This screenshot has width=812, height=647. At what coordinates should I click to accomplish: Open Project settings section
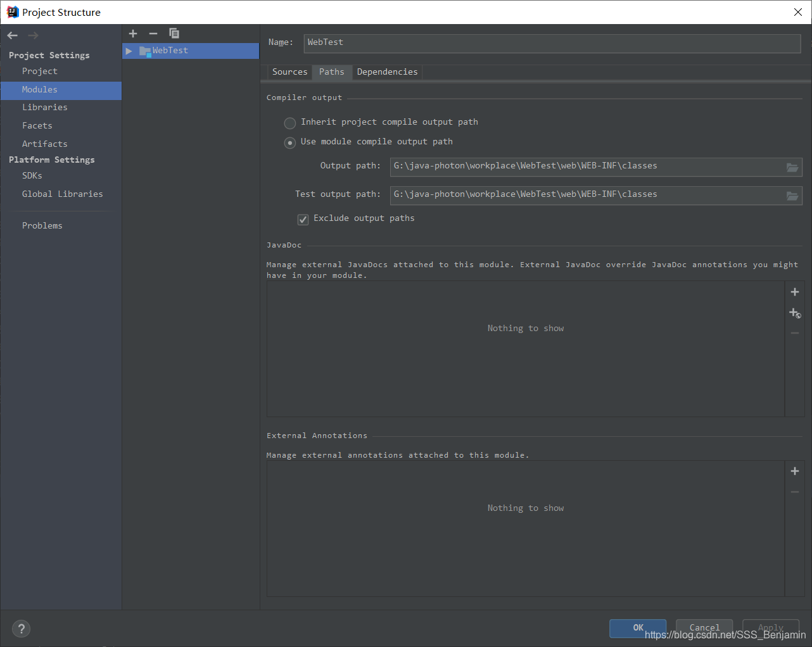40,72
